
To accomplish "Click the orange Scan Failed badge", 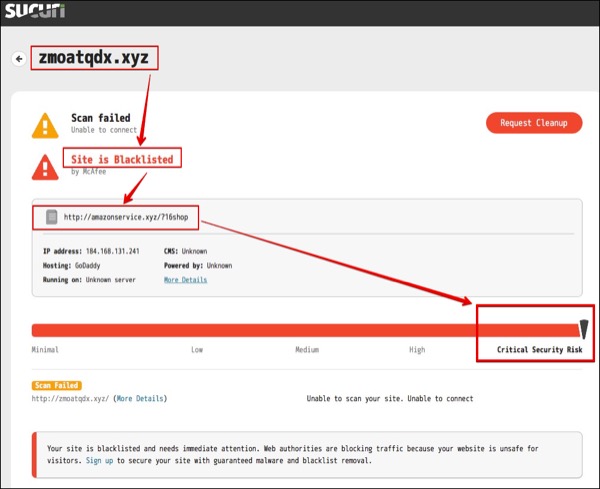I will tap(57, 385).
